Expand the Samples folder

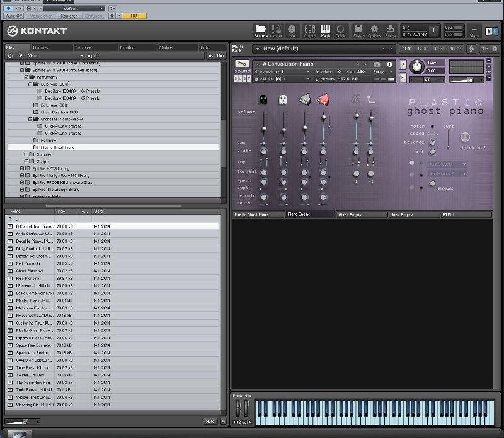pos(26,154)
